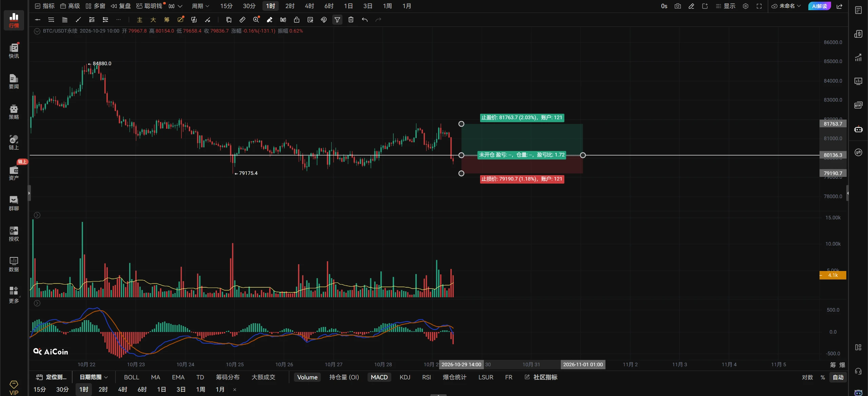Open chart settings hexagon icon
The image size is (868, 396).
click(x=746, y=6)
